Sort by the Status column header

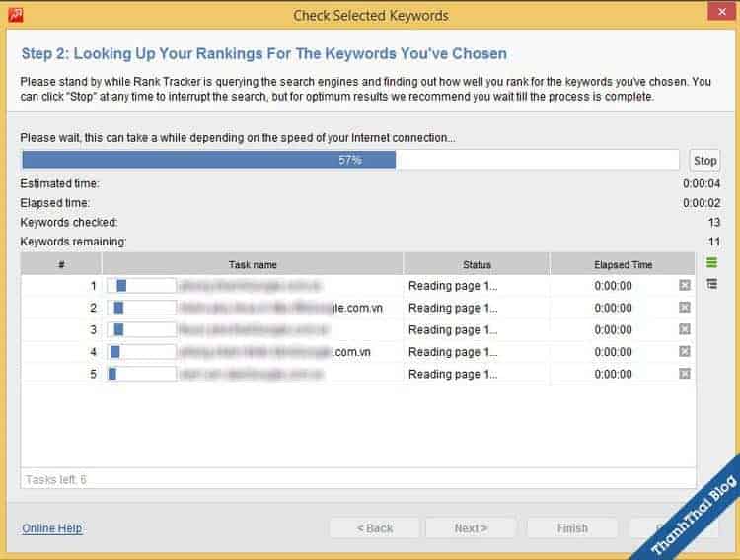[477, 264]
